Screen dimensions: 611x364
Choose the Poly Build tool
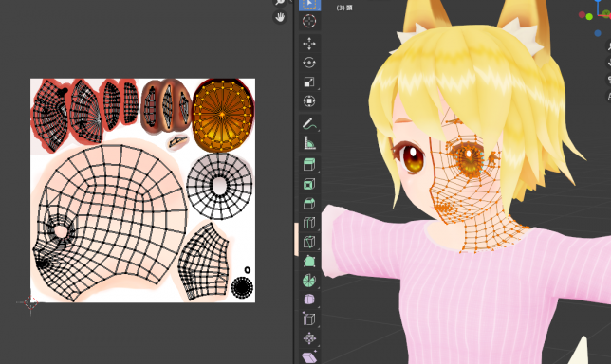(310, 262)
